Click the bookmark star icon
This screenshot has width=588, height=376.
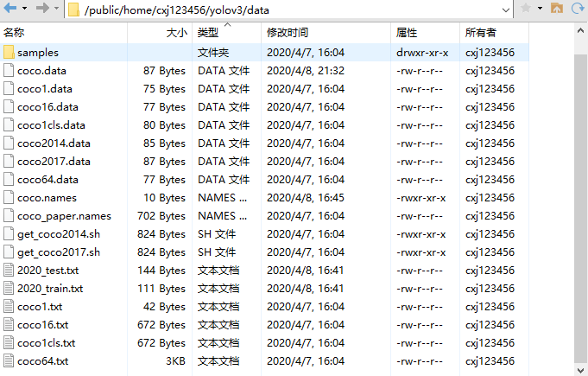pyautogui.click(x=526, y=8)
